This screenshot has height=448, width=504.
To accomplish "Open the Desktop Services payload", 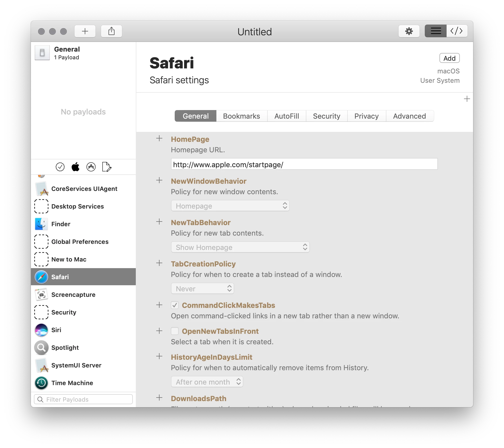I will click(83, 206).
